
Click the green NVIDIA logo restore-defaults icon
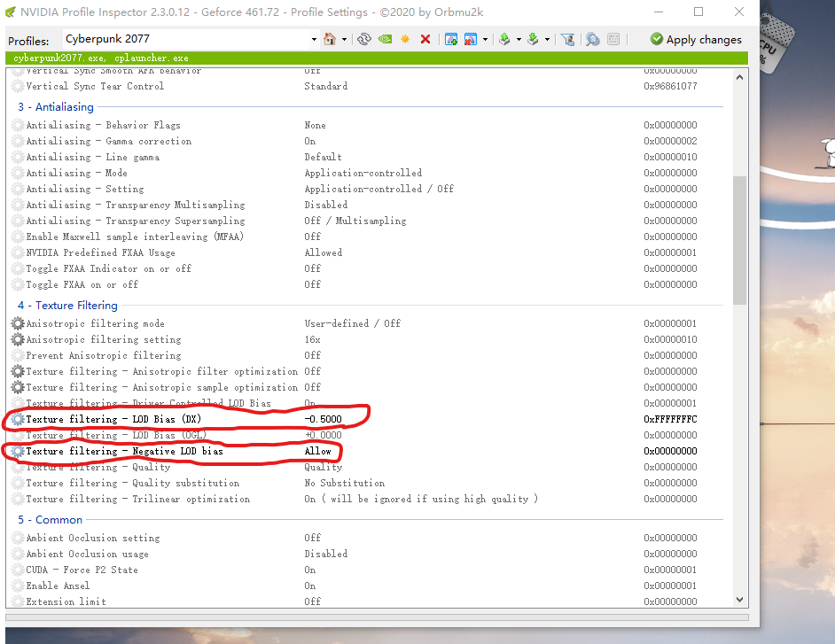[385, 39]
